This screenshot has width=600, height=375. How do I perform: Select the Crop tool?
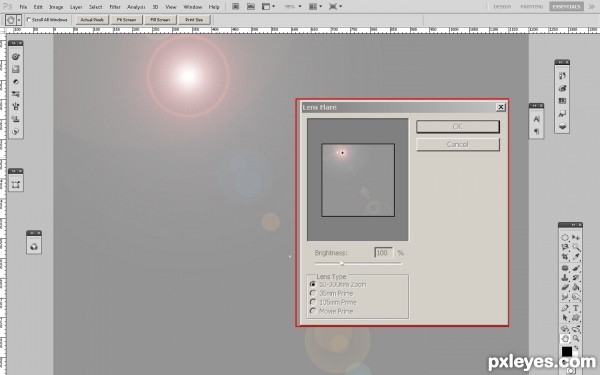[565, 257]
